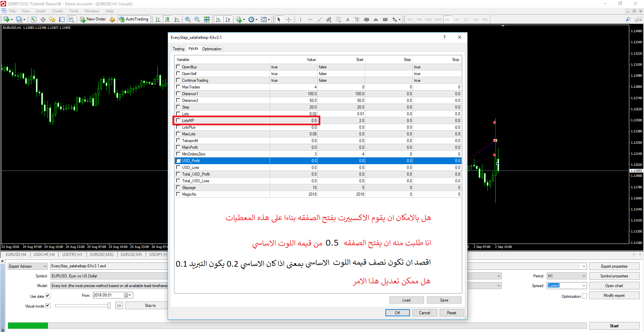Enable the Optimization checkbox in tester
This screenshot has height=332, width=644.
[x=584, y=296]
